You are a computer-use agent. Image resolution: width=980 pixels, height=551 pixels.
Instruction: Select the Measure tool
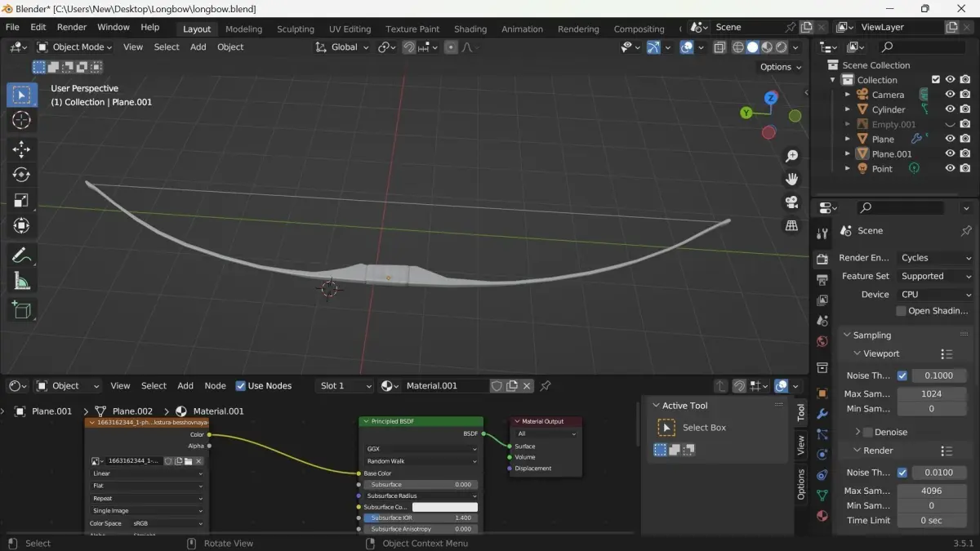[x=22, y=282]
